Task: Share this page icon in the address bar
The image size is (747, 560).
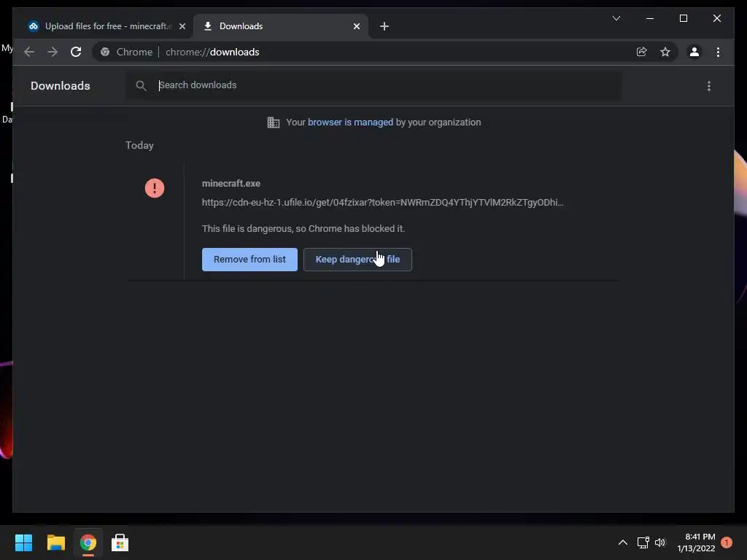Action: pyautogui.click(x=642, y=52)
